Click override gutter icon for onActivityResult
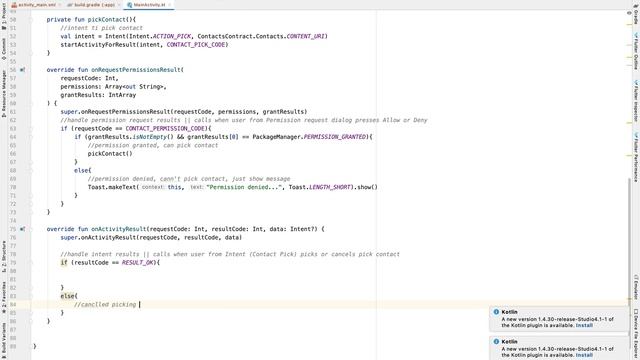This screenshot has height=360, width=640. [x=22, y=229]
